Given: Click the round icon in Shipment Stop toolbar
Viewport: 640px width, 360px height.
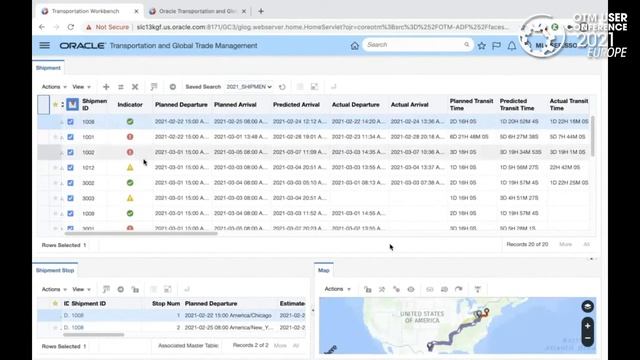Looking at the screenshot, I should coord(120,289).
